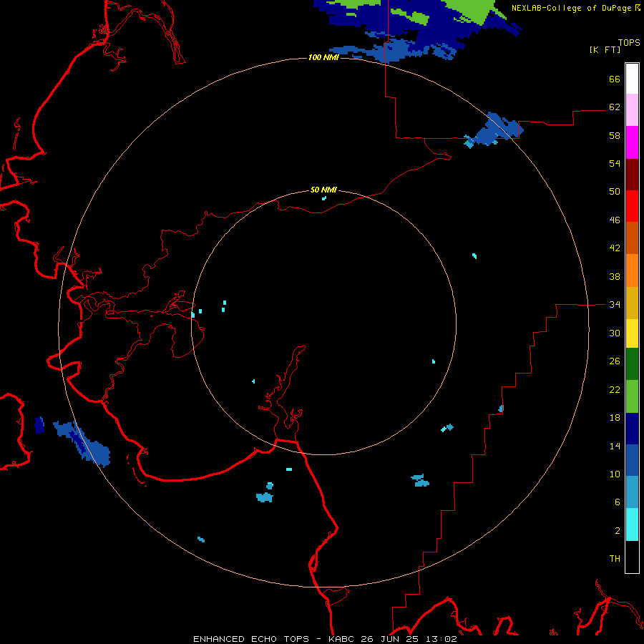
Task: Click the legend value "46"
Action: pyautogui.click(x=615, y=220)
